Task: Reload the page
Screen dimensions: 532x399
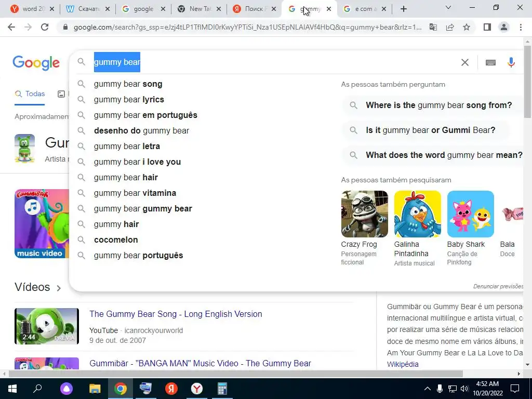Action: coord(45,27)
